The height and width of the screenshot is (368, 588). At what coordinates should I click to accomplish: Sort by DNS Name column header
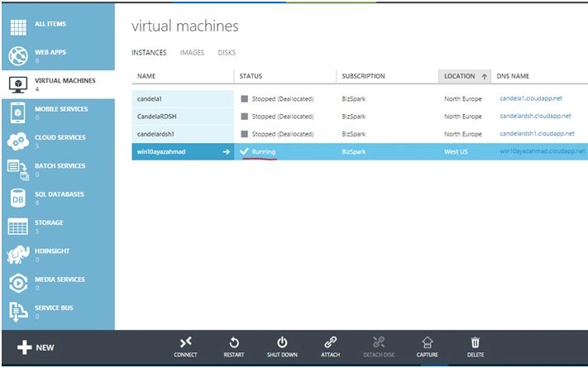[513, 76]
